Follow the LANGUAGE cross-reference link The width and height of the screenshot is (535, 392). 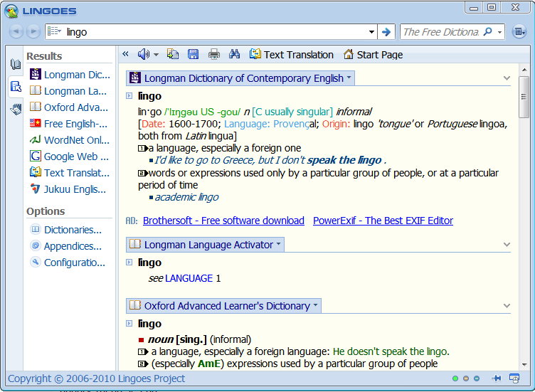(x=189, y=278)
